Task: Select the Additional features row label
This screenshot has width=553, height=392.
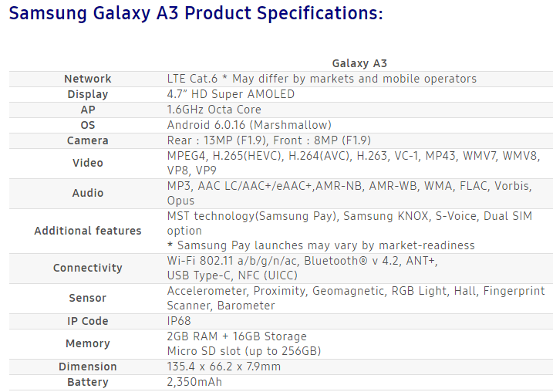Action: 88,231
